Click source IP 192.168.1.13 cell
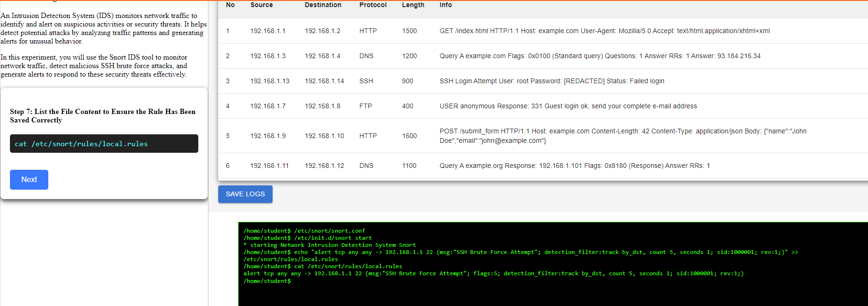The height and width of the screenshot is (306, 868). (x=269, y=81)
